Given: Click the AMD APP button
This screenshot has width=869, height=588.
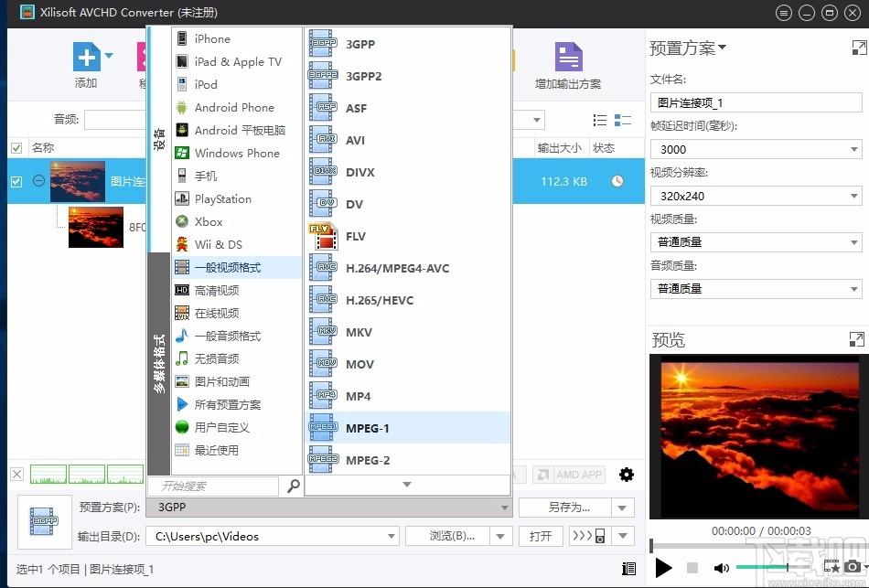Looking at the screenshot, I should click(x=569, y=475).
